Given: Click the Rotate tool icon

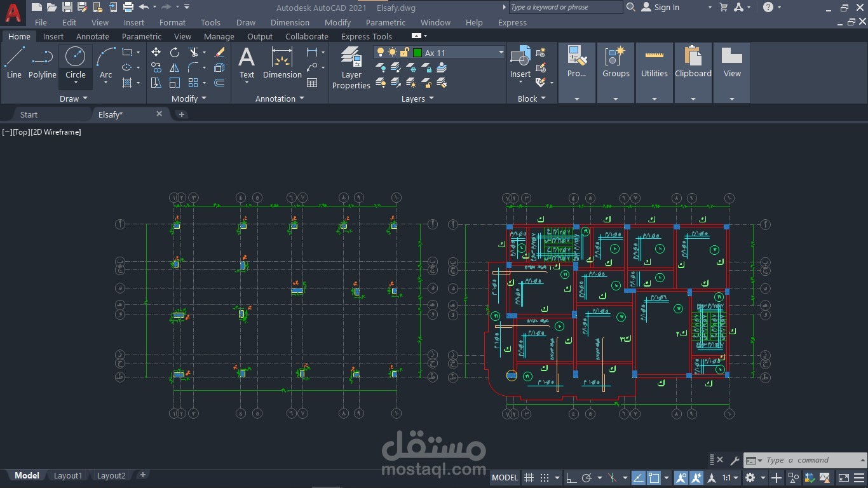Looking at the screenshot, I should (x=175, y=52).
